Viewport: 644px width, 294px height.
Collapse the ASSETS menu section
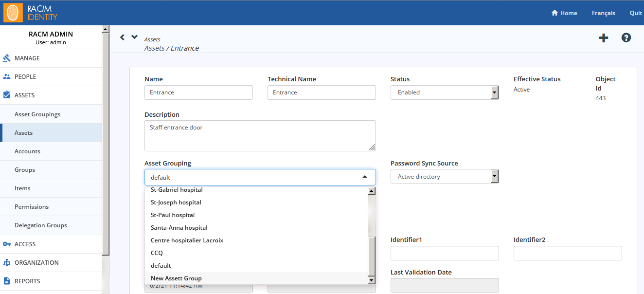click(x=51, y=95)
